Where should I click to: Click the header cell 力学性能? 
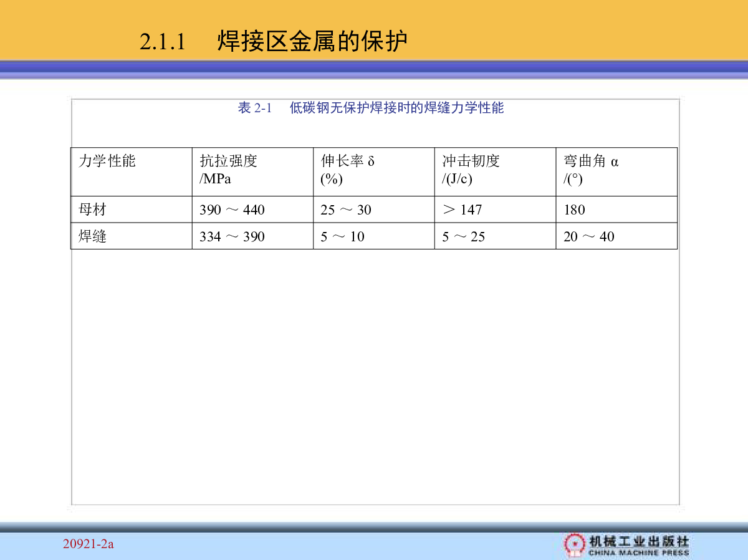(x=132, y=172)
